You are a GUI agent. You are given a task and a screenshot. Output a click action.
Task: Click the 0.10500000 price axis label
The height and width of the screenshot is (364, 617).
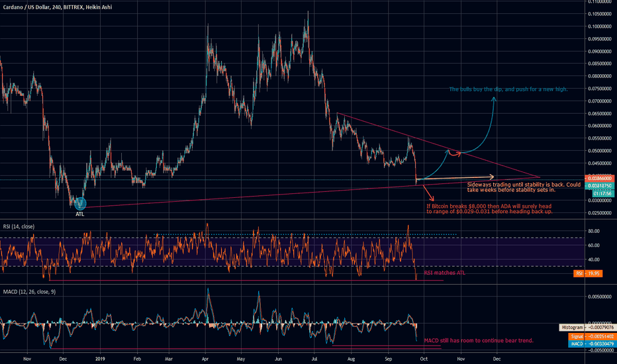click(600, 14)
